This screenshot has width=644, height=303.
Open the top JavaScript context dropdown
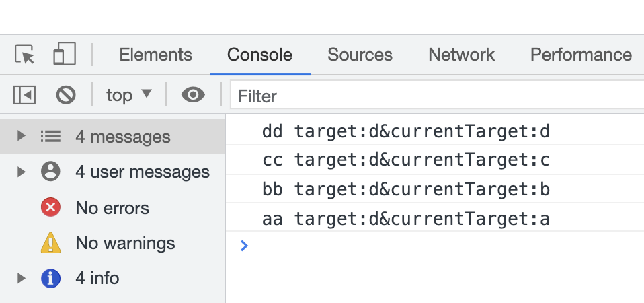(129, 96)
